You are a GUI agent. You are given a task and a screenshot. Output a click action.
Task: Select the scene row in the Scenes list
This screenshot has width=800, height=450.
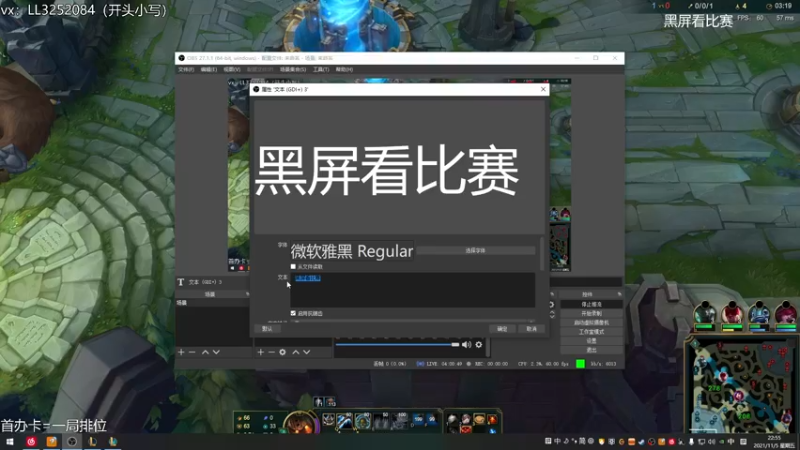212,303
